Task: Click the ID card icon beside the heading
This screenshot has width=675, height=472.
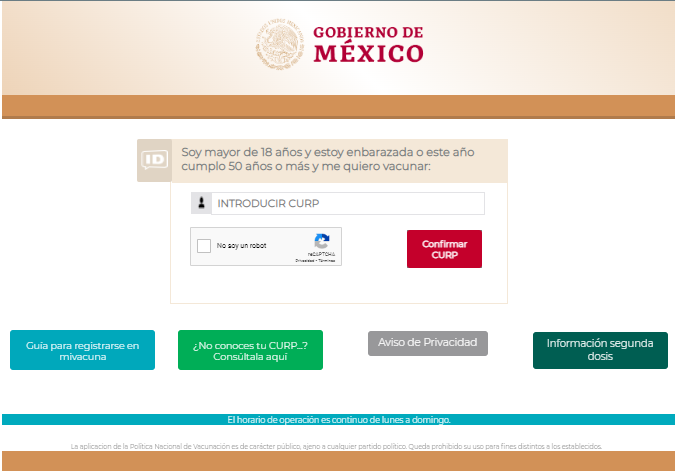Action: point(155,160)
